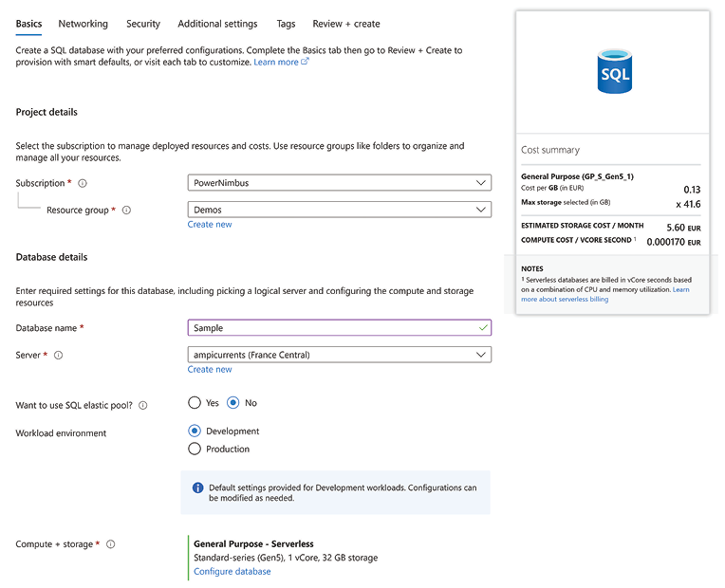This screenshot has height=588, width=725.
Task: Click the 'General Purpose - Serverless' compute summary
Action: point(253,544)
